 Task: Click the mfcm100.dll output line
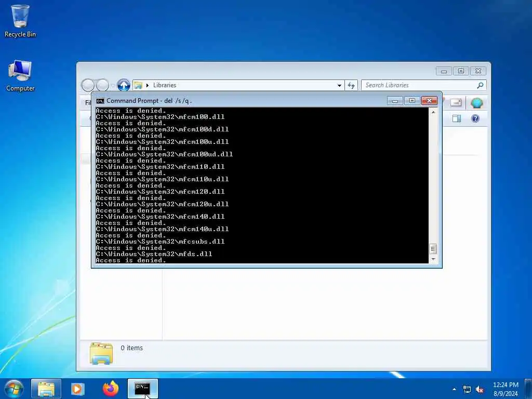coord(160,117)
